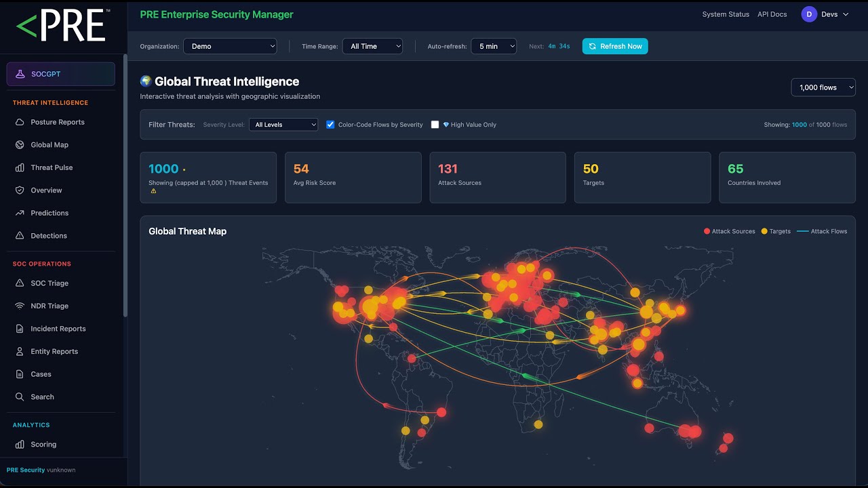Click the PRE Enterprise Security Manager title
868x488 pixels.
click(x=216, y=14)
